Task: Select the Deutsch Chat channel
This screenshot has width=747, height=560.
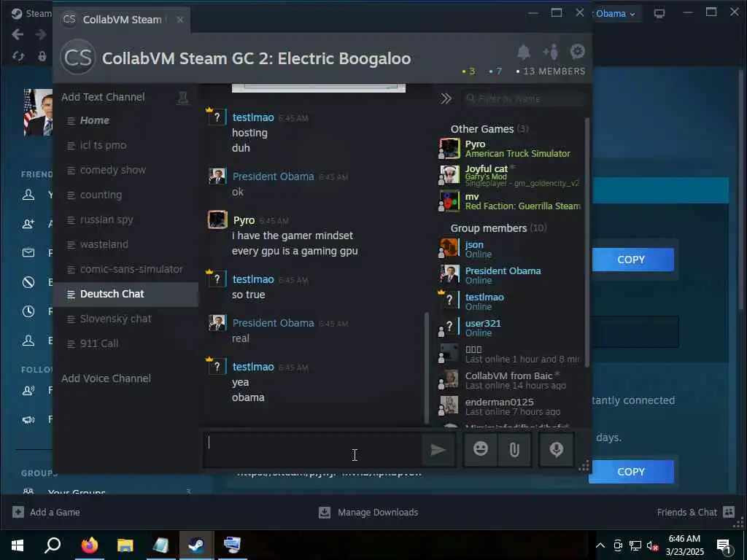Action: pos(125,294)
